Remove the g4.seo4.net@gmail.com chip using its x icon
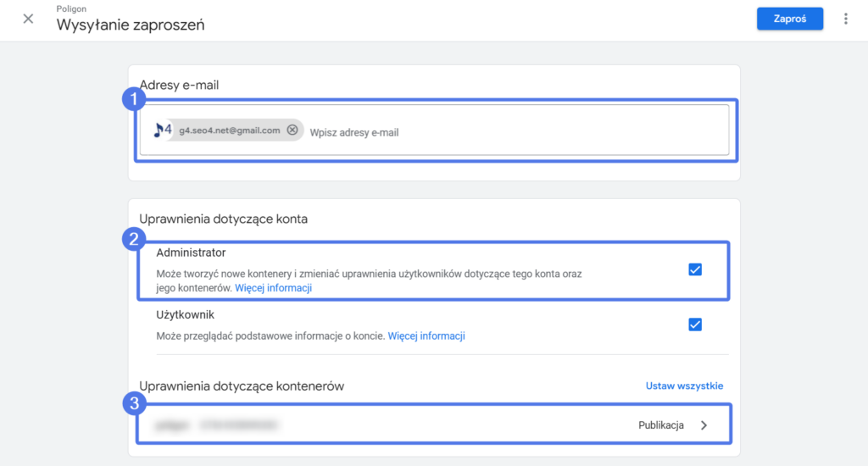 (x=292, y=130)
